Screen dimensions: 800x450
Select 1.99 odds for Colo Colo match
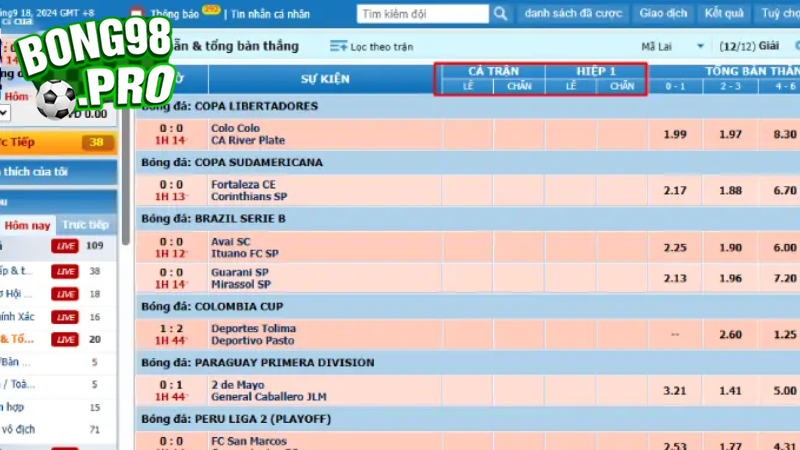pyautogui.click(x=674, y=134)
